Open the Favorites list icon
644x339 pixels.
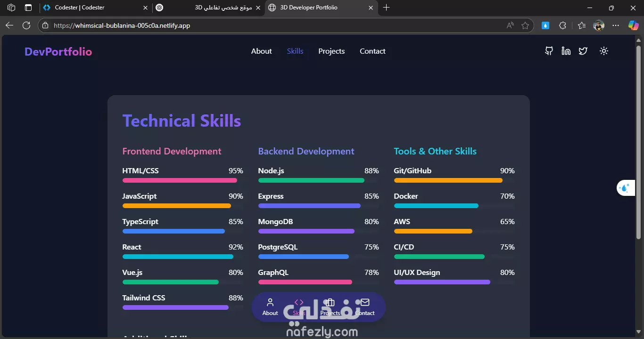click(x=582, y=25)
